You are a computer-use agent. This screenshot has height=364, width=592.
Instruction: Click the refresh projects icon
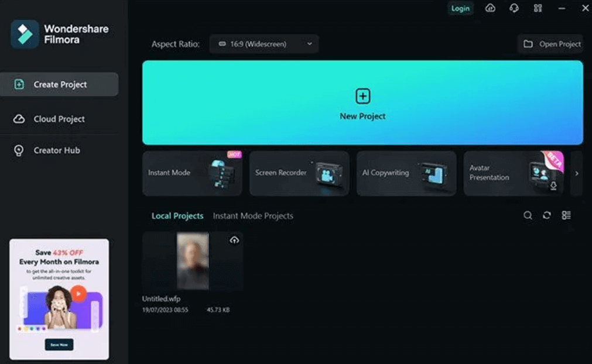(x=547, y=215)
